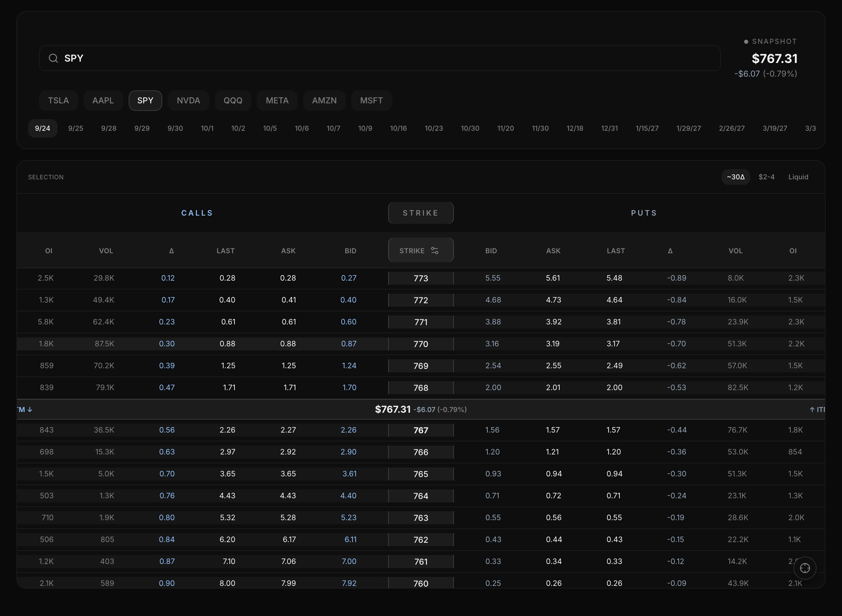Click the 767 strike cell
The height and width of the screenshot is (616, 842).
pos(421,430)
